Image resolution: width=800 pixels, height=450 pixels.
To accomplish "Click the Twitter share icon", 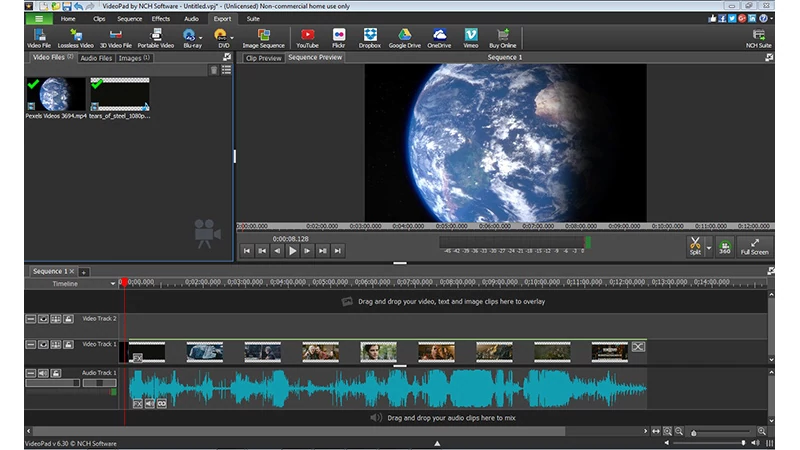I will tap(732, 18).
